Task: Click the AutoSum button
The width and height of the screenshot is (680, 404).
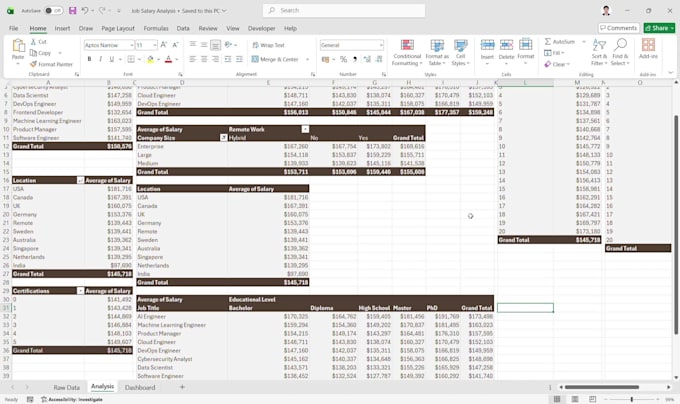Action: [x=560, y=42]
